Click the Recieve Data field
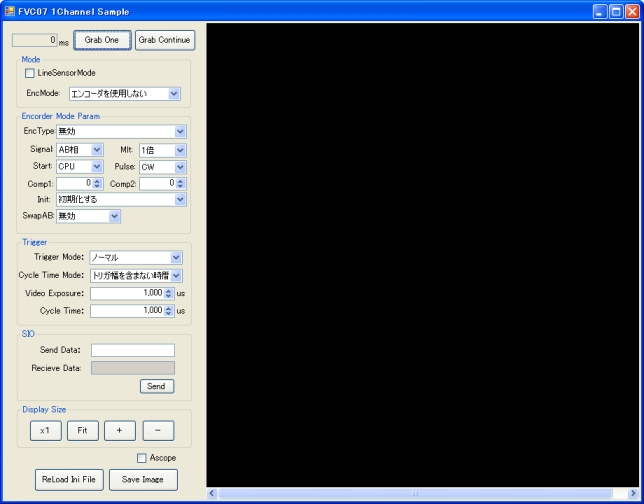The width and height of the screenshot is (644, 504). (133, 368)
